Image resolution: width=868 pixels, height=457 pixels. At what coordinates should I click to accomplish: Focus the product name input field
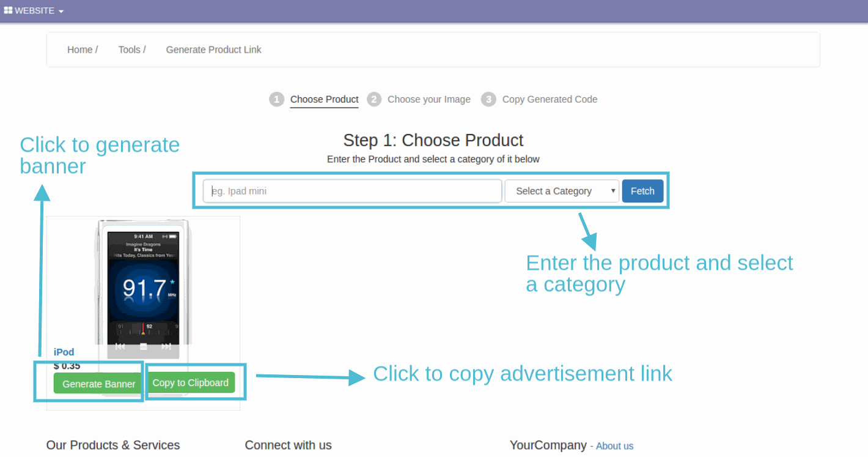(353, 191)
